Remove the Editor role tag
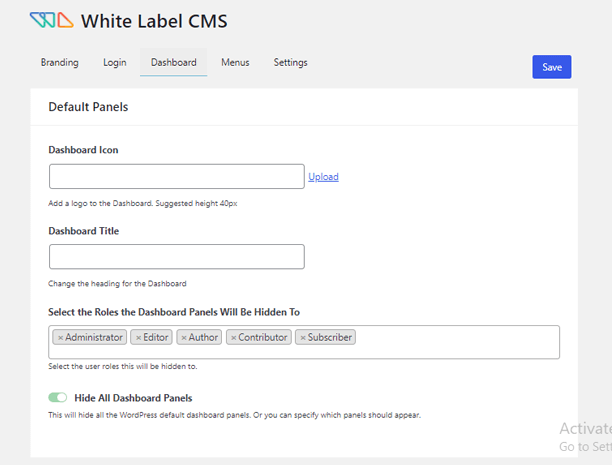The image size is (612, 465). tap(139, 338)
